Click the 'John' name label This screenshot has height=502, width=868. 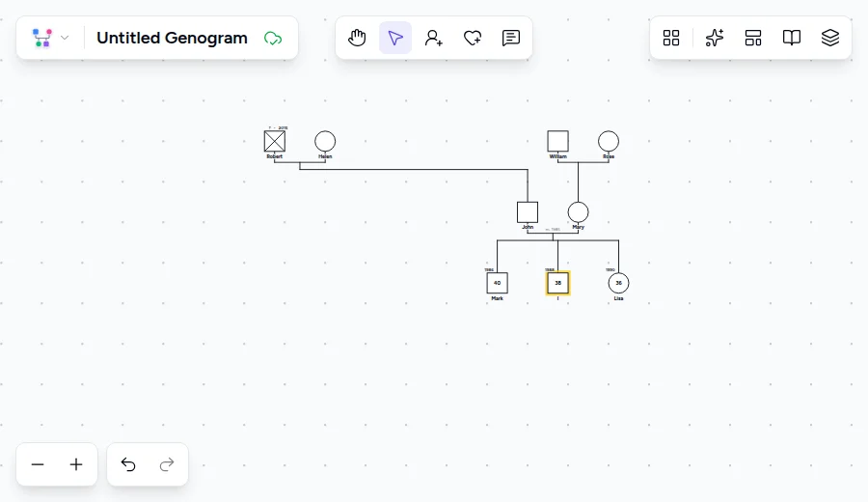[528, 227]
